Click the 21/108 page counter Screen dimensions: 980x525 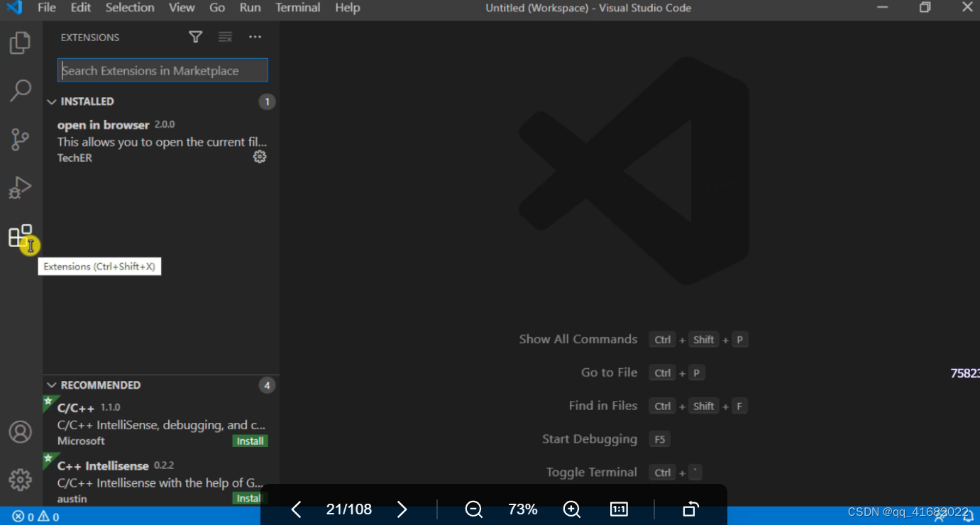click(349, 509)
